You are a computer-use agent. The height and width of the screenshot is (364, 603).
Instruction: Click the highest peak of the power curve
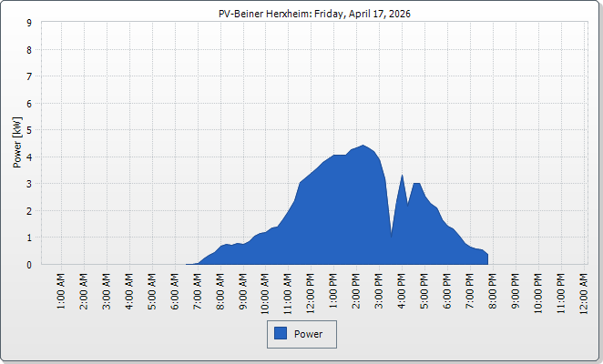click(x=363, y=146)
